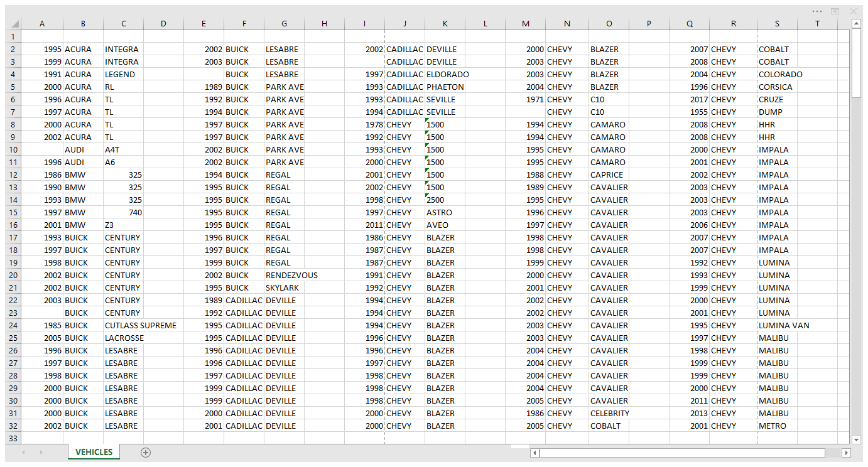The height and width of the screenshot is (467, 868).
Task: Select the SKYLARK cell
Action: coord(285,287)
